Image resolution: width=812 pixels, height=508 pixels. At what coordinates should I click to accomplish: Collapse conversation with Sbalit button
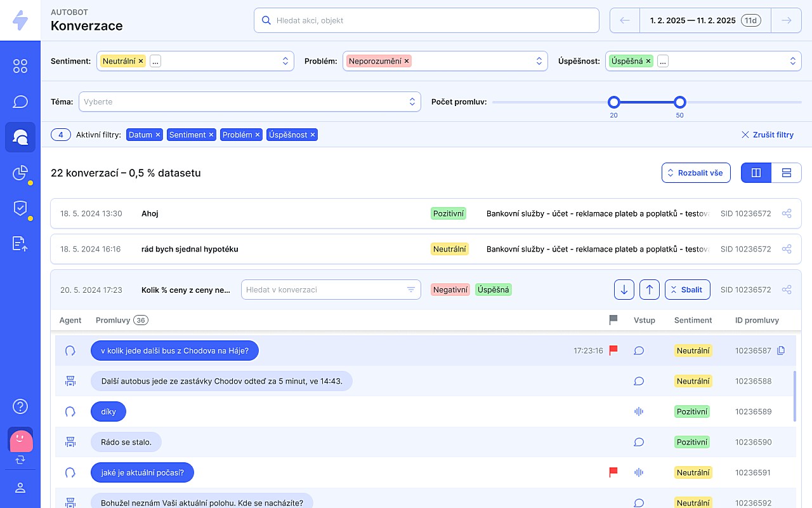point(687,290)
